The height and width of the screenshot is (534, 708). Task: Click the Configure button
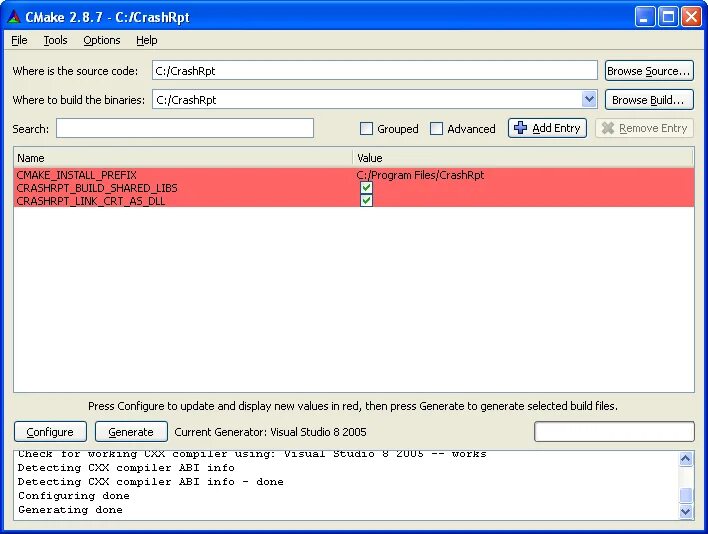pos(50,432)
